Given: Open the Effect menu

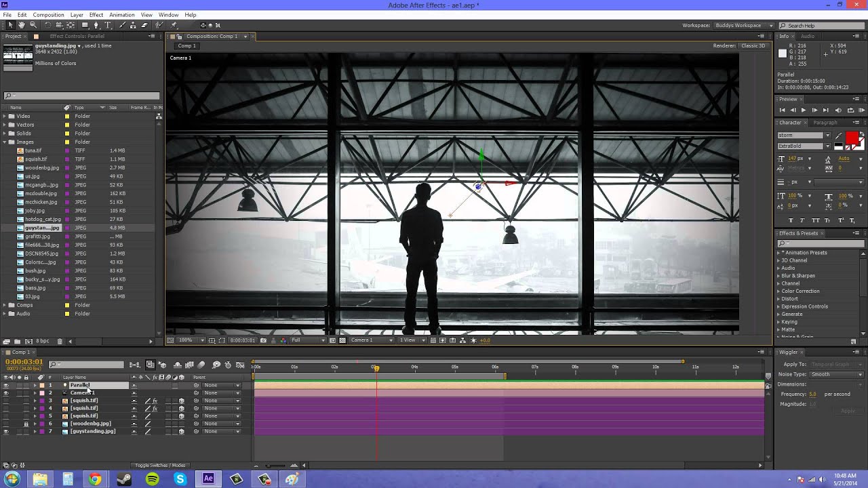Looking at the screenshot, I should pos(96,14).
